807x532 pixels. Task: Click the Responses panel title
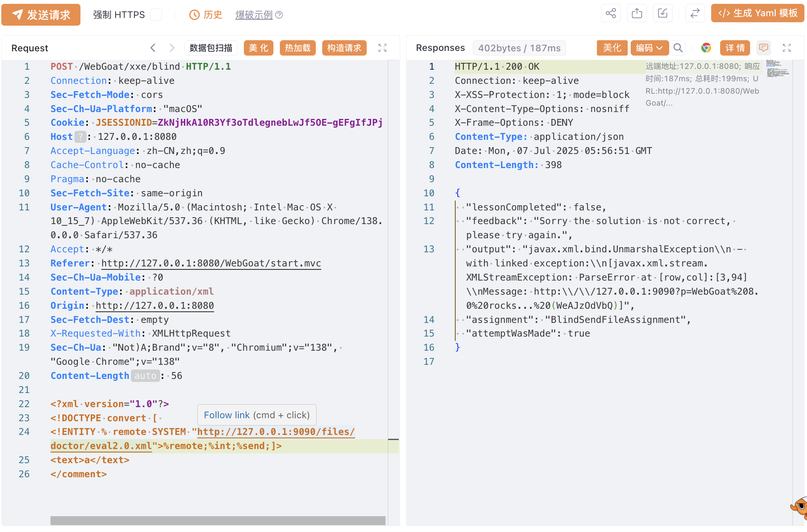tap(440, 48)
